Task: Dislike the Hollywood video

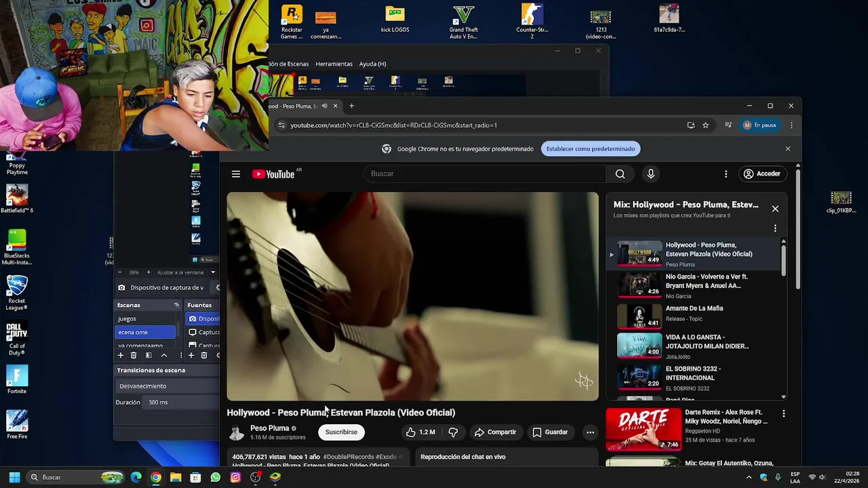Action: [x=453, y=432]
